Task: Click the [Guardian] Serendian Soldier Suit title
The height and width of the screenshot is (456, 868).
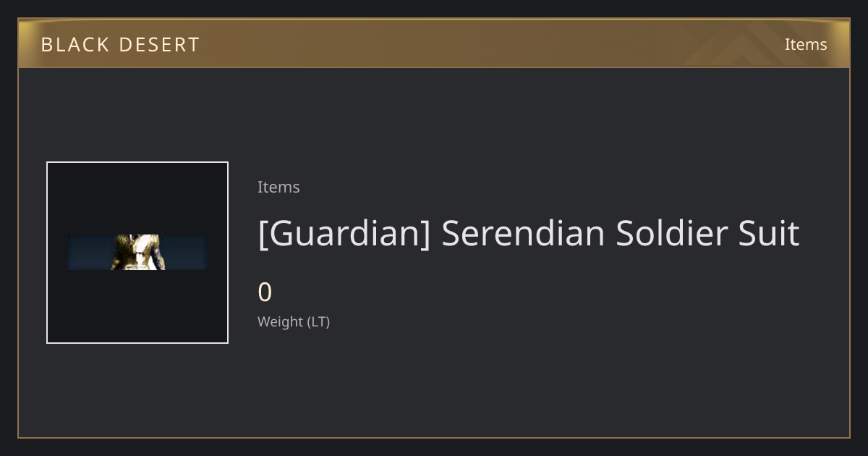Action: (529, 234)
